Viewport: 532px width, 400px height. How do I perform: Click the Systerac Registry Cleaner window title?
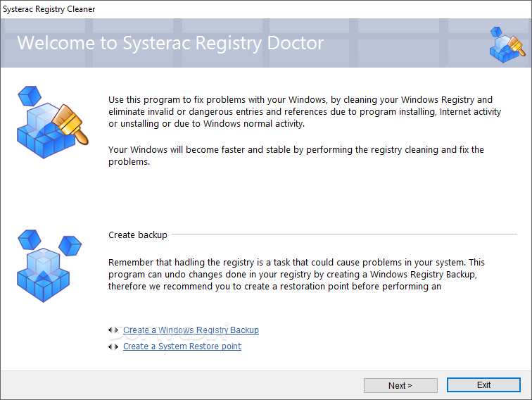pyautogui.click(x=49, y=9)
